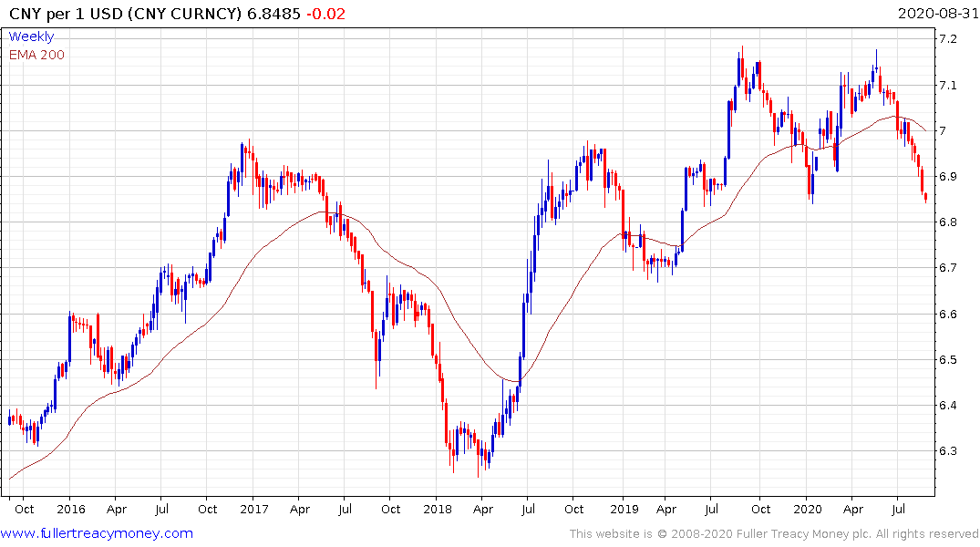Click the final red candlestick near 6.85
Viewport: 980px width, 547px height.
tap(925, 198)
